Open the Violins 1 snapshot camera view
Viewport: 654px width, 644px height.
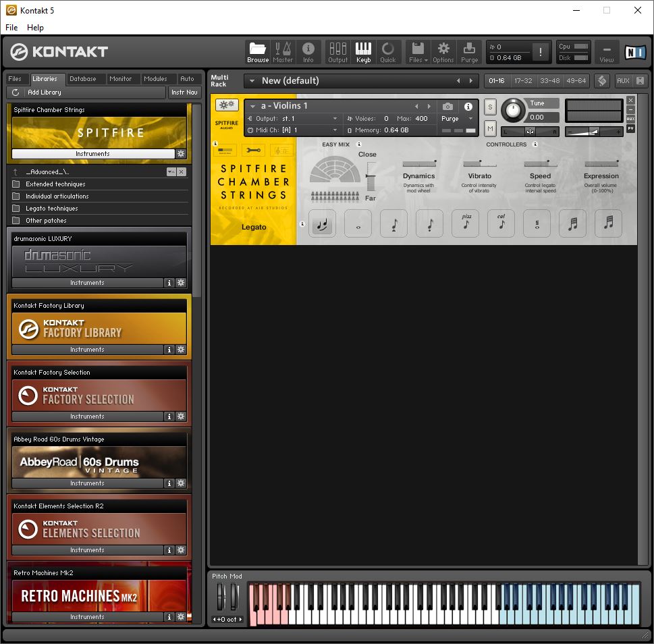click(447, 107)
